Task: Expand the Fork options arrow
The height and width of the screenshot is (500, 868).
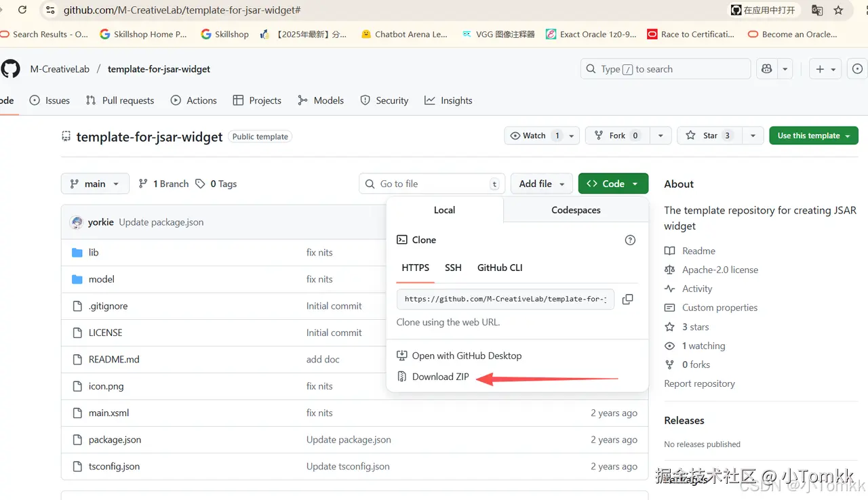Action: [660, 136]
